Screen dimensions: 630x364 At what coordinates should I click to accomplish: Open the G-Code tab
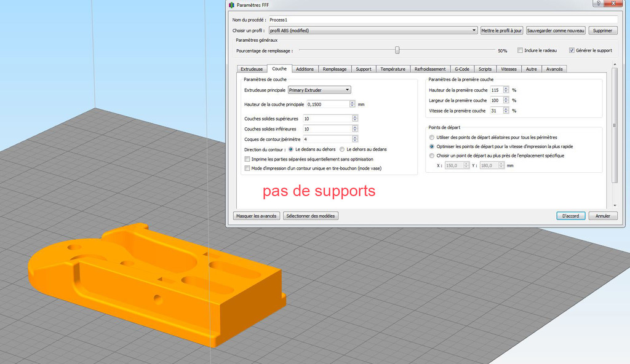tap(461, 69)
